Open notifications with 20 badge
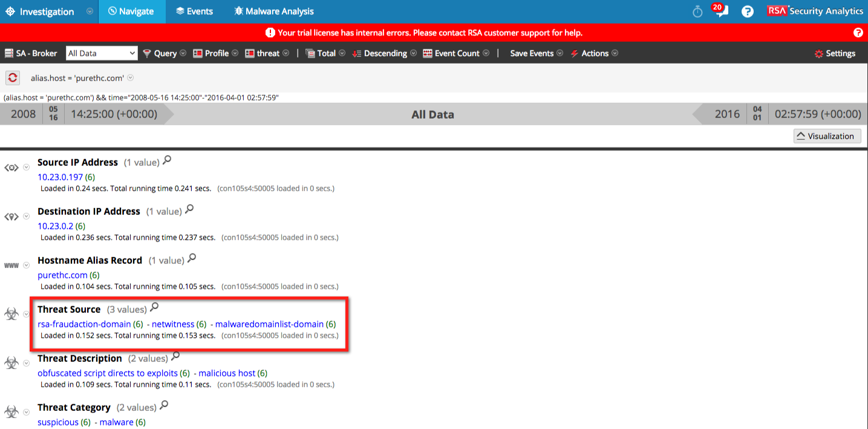868x429 pixels. (x=720, y=10)
